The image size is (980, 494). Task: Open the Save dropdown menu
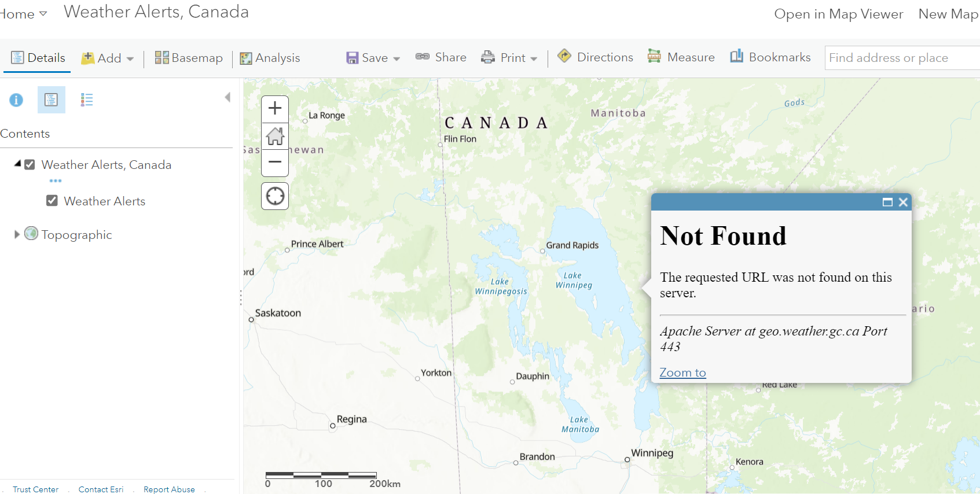[x=373, y=58]
